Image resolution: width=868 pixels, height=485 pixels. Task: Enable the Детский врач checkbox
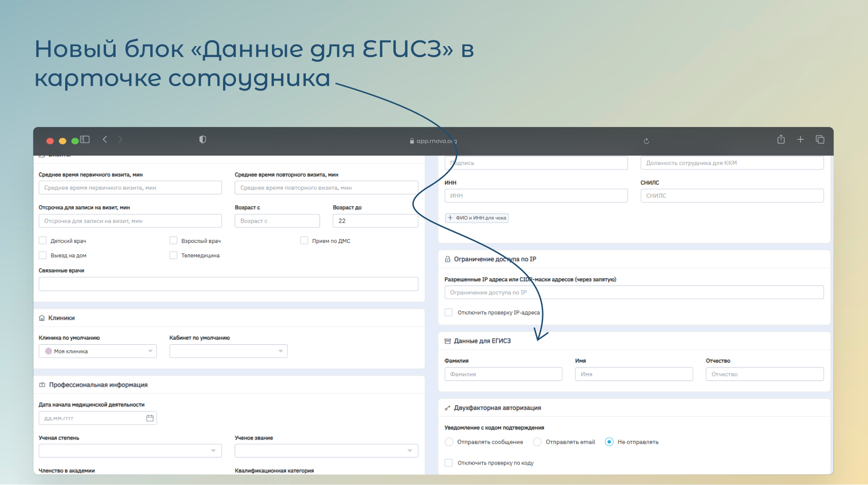(x=43, y=241)
